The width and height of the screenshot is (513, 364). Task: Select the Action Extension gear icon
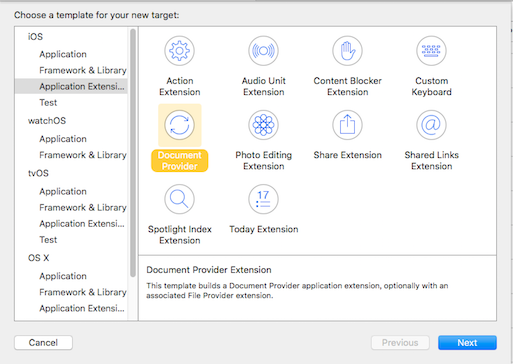179,51
